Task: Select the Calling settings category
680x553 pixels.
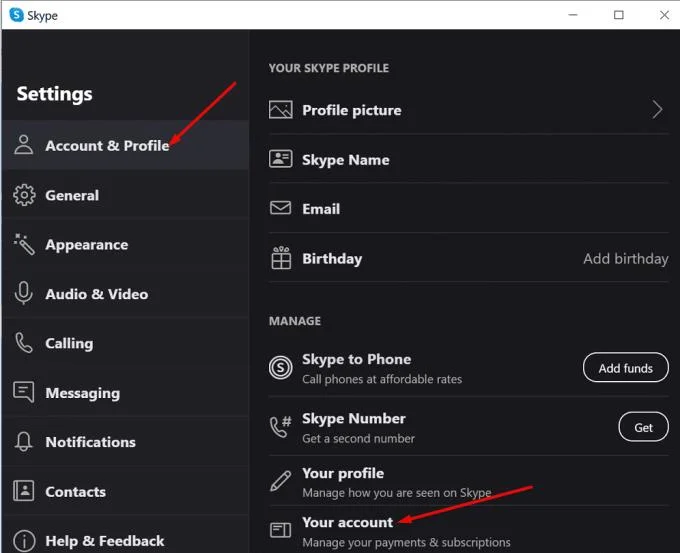Action: click(x=125, y=343)
